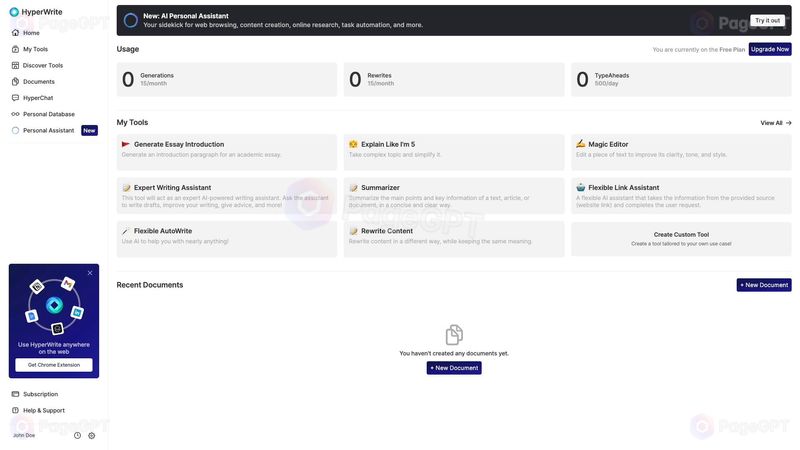Open Summarizer tool title
The width and height of the screenshot is (800, 450).
pos(381,188)
